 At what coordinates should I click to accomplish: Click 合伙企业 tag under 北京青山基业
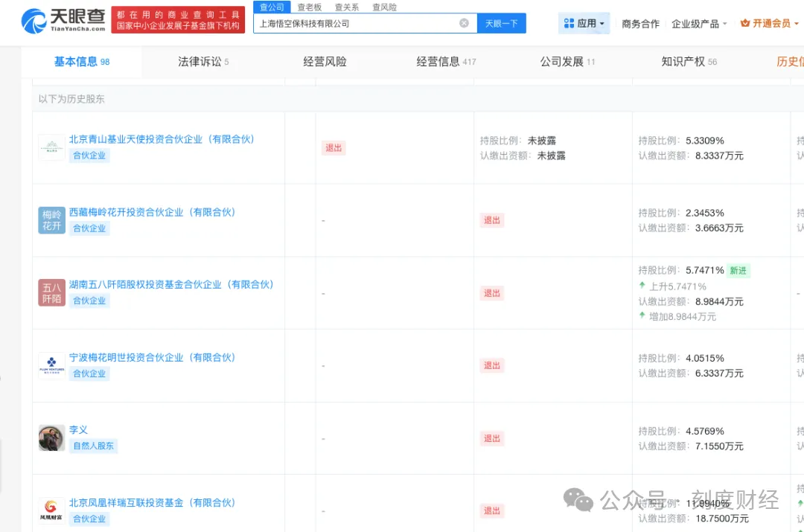[x=89, y=156]
